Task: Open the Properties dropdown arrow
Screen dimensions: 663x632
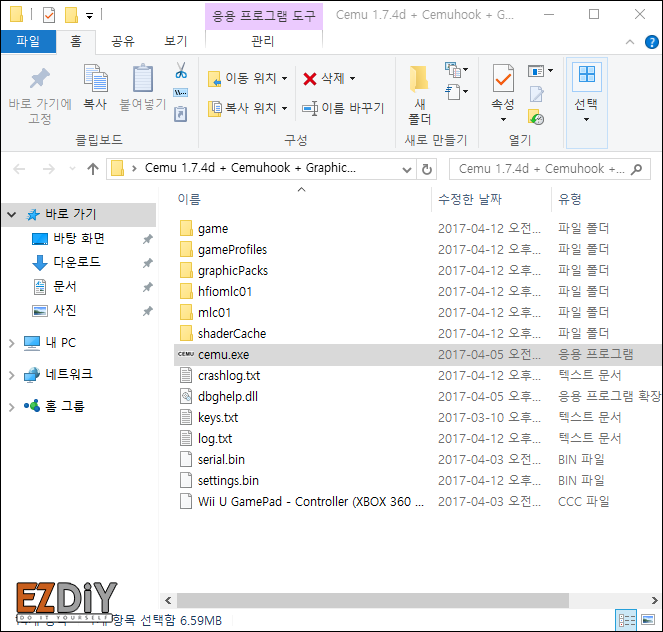Action: click(503, 120)
